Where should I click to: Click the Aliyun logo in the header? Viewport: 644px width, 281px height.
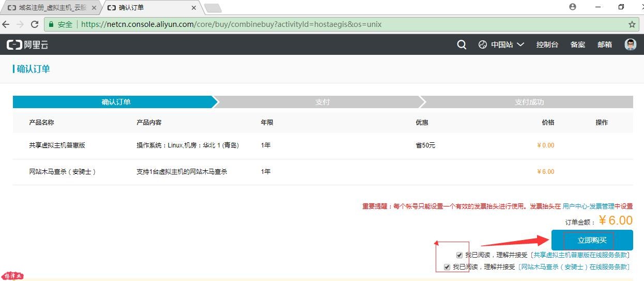pyautogui.click(x=27, y=45)
